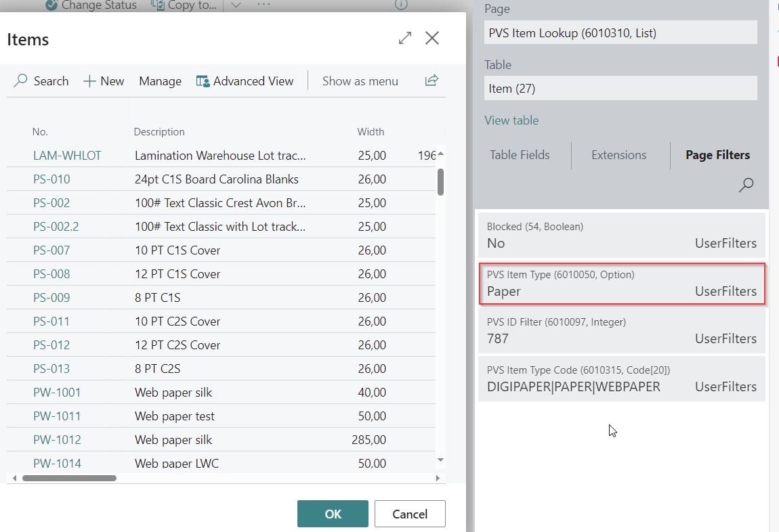
Task: Switch to the Table Fields tab
Action: pos(519,155)
